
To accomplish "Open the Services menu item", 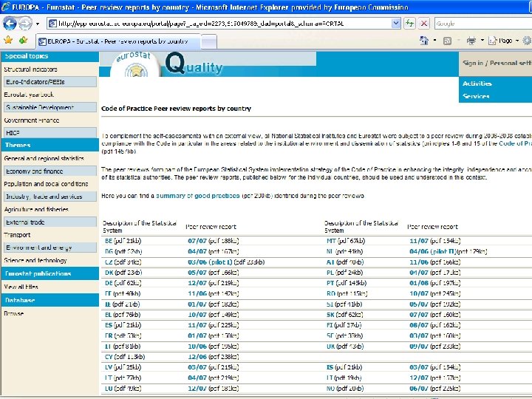I will [x=476, y=96].
